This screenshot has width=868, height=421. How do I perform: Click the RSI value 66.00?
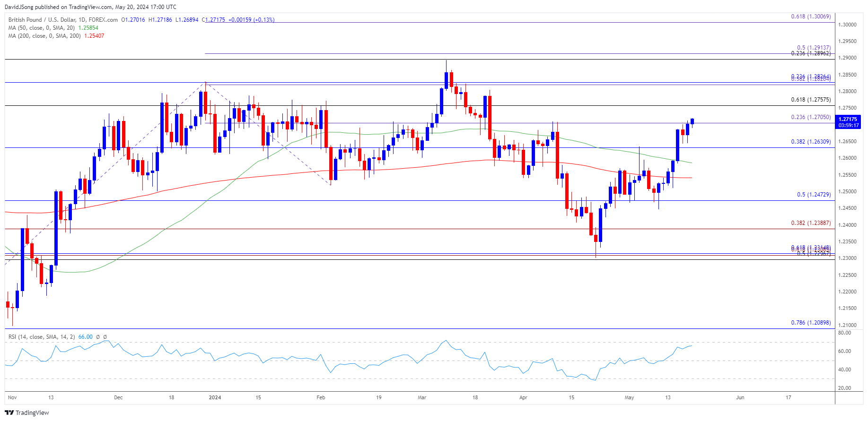(x=86, y=337)
